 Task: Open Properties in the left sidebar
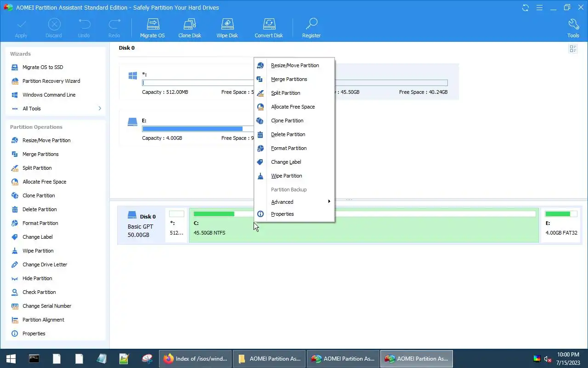[x=34, y=333]
